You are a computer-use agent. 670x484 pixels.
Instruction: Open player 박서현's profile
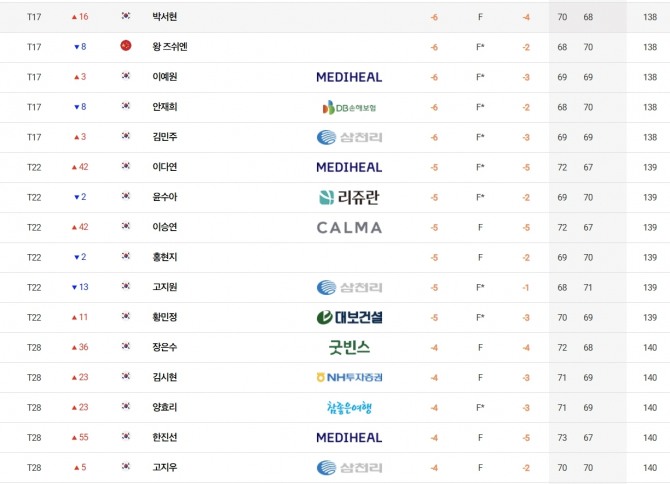pos(165,17)
